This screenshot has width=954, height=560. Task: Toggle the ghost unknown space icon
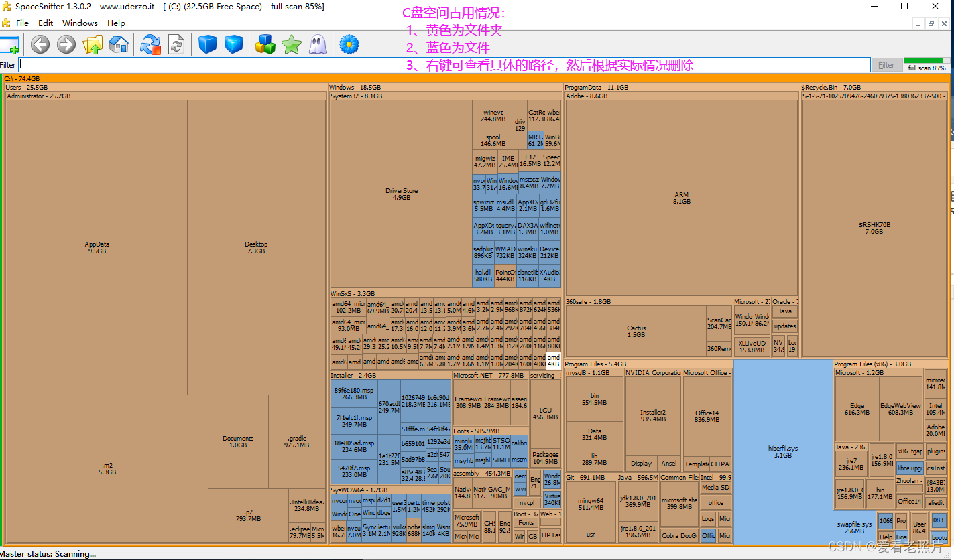(x=317, y=45)
